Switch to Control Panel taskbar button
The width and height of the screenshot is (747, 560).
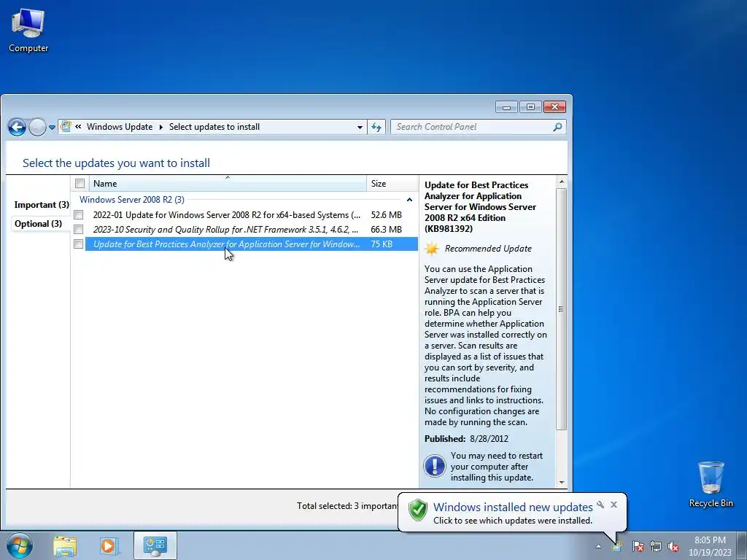point(155,545)
